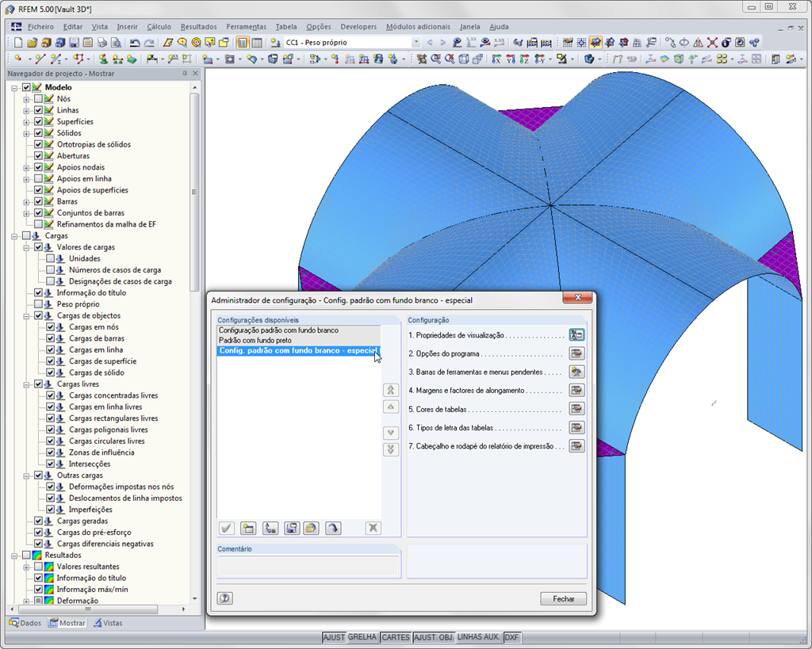This screenshot has height=649, width=812.
Task: Open the Ficheiro menu
Action: click(x=40, y=27)
